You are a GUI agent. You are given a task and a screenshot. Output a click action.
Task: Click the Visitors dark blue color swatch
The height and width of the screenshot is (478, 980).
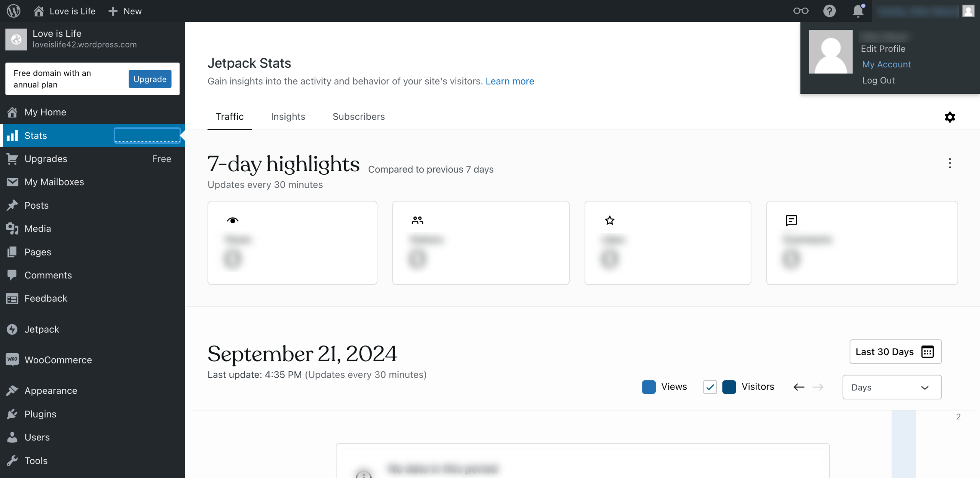729,387
